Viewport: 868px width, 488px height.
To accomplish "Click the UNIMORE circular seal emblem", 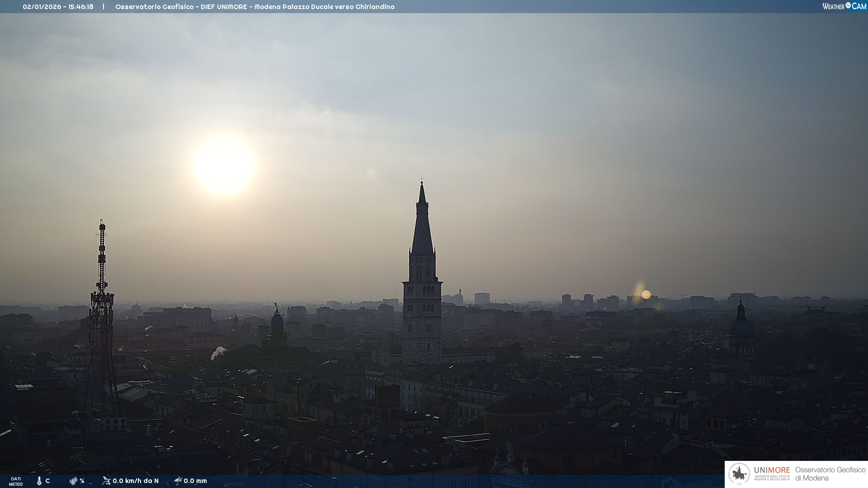I will tap(739, 474).
